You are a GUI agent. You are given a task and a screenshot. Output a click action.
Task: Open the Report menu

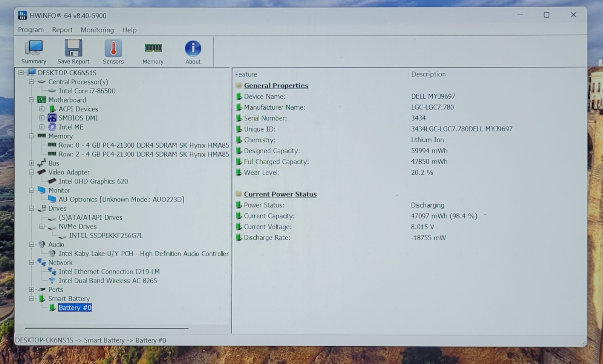coord(62,30)
